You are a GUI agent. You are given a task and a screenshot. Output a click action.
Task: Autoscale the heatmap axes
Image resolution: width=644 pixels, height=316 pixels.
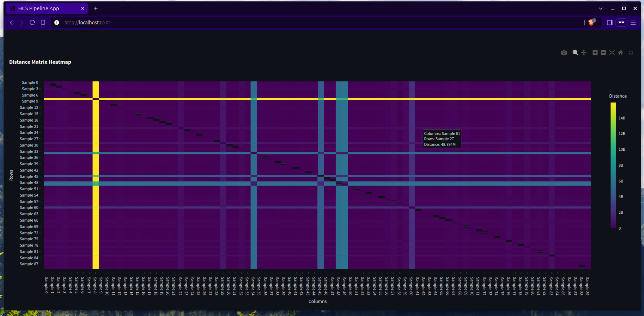[612, 52]
